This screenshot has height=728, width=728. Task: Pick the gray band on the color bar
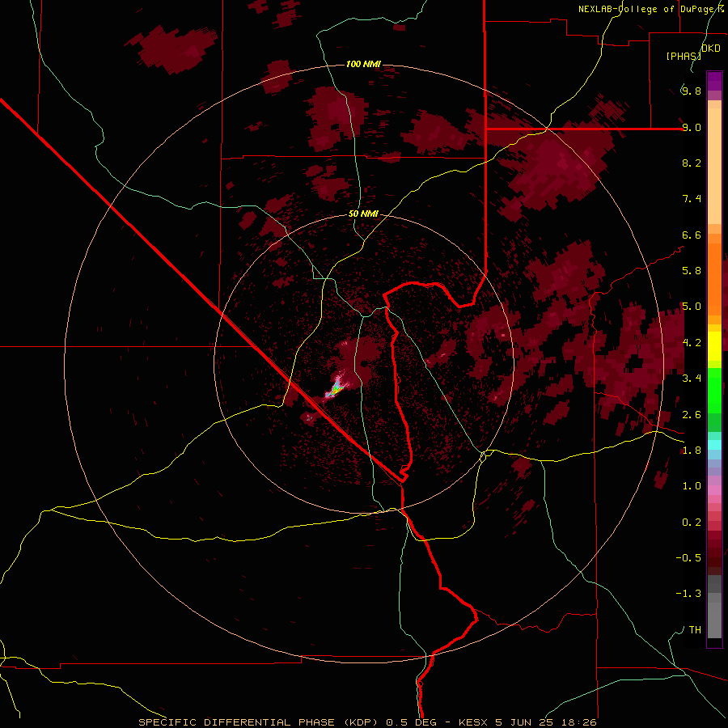714,608
